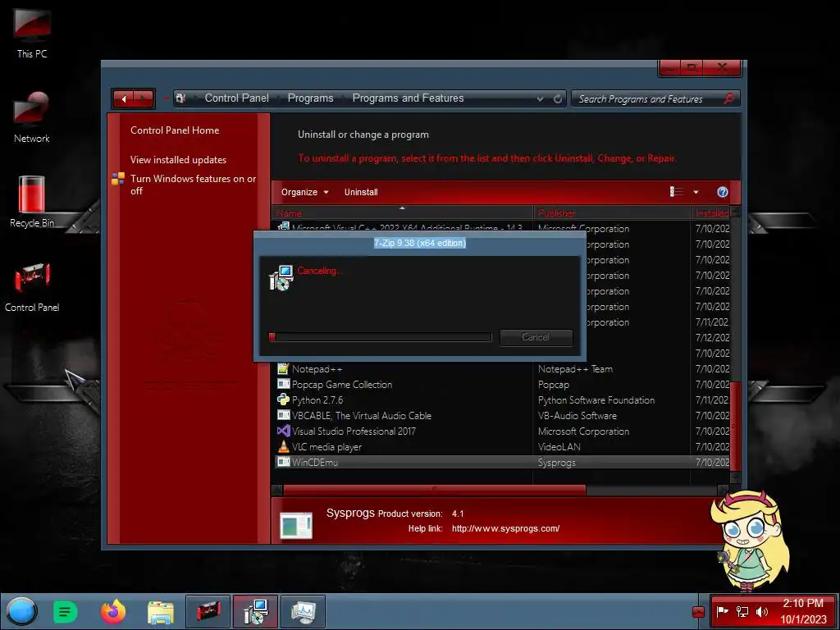The image size is (840, 630).
Task: Click the sysprogs.com help link
Action: (x=505, y=528)
